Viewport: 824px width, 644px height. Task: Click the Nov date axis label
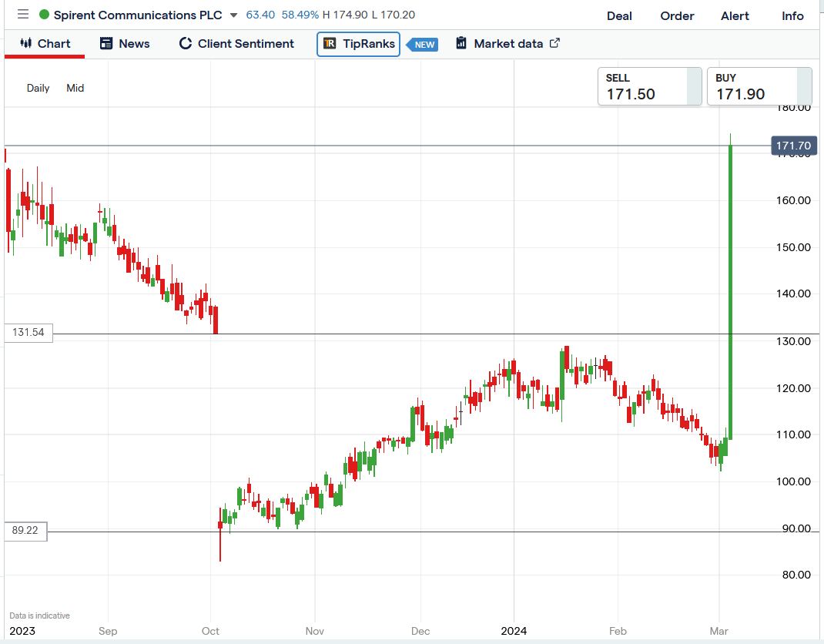[315, 631]
